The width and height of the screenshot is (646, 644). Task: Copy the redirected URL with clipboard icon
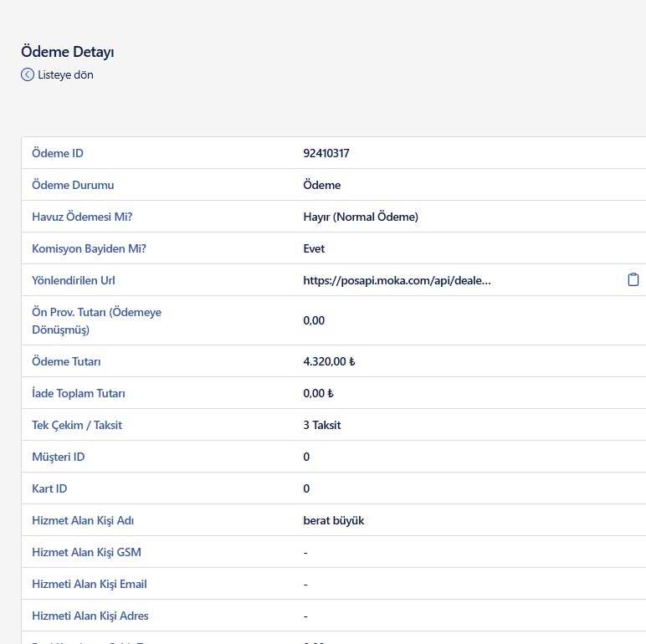[633, 280]
